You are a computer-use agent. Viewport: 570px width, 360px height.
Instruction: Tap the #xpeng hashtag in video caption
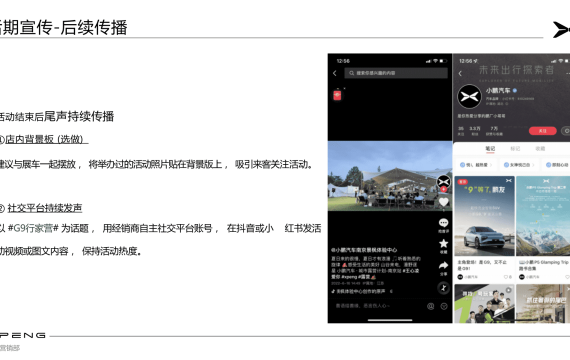349,277
